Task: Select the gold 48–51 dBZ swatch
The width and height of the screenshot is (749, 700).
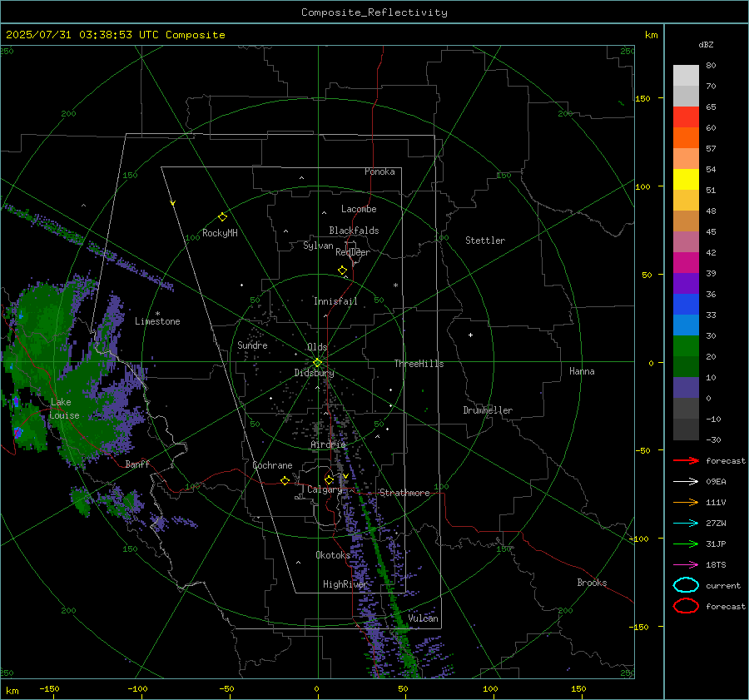Action: click(x=686, y=201)
